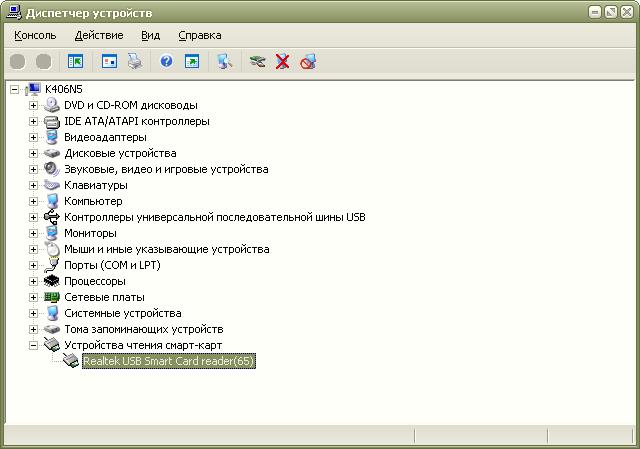This screenshot has height=449, width=640.
Task: Expand USB controllers node
Action: 33,217
